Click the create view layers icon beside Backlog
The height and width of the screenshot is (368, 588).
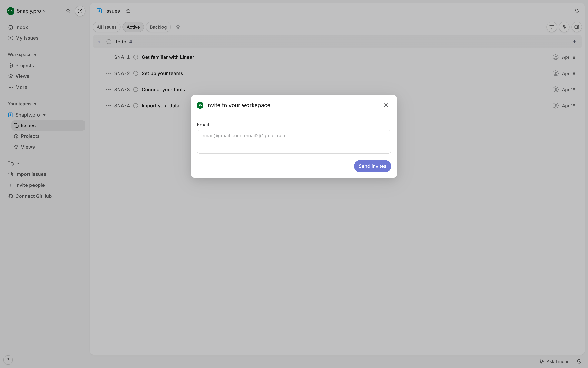(x=178, y=27)
